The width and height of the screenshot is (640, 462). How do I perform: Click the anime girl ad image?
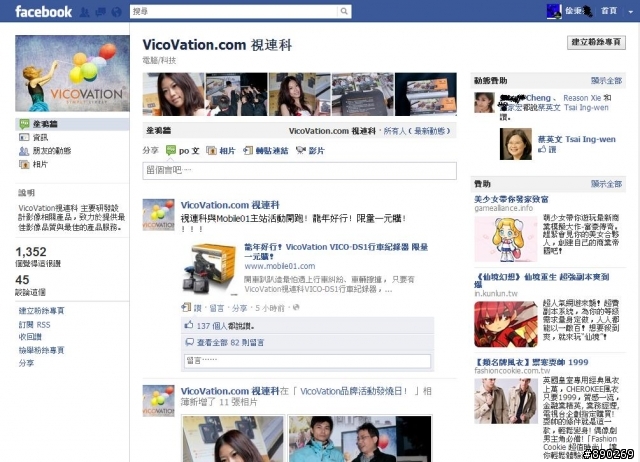[x=506, y=239]
